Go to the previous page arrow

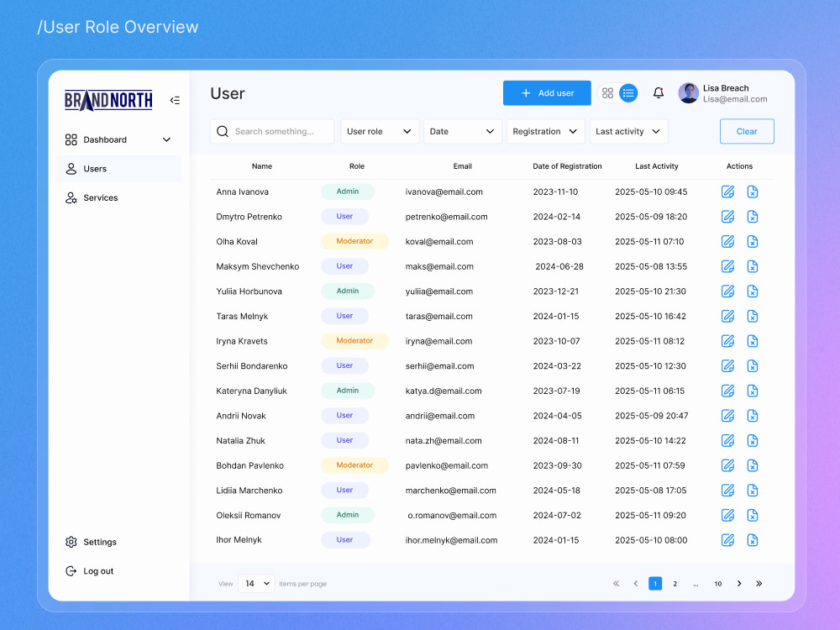pyautogui.click(x=636, y=584)
